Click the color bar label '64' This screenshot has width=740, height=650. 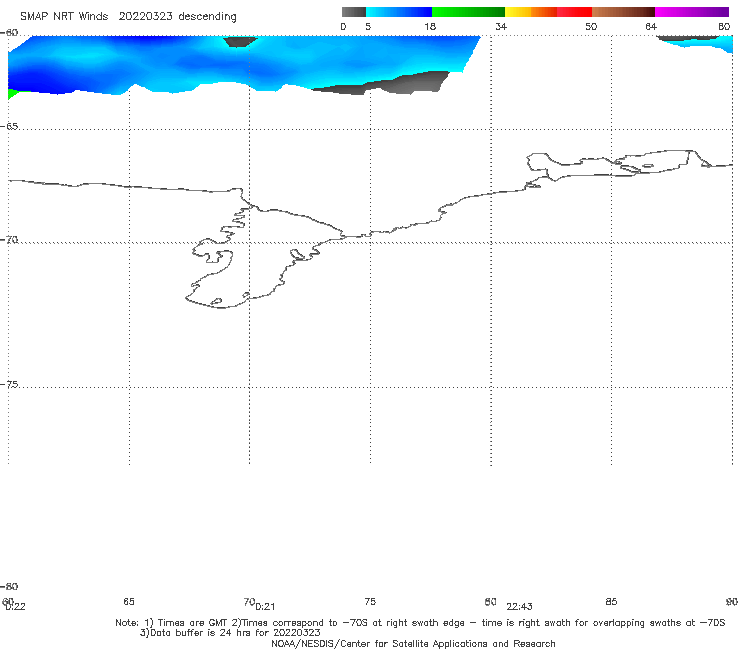coord(651,26)
